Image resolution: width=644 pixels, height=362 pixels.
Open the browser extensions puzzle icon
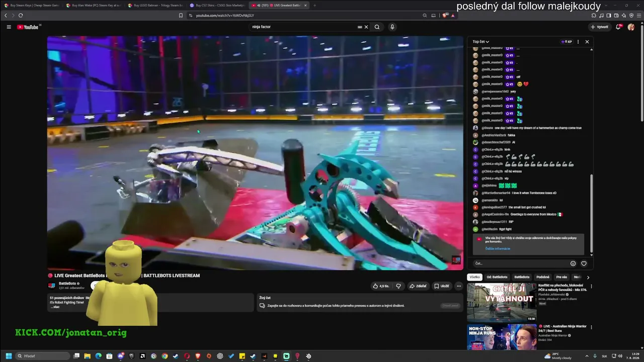point(594,16)
